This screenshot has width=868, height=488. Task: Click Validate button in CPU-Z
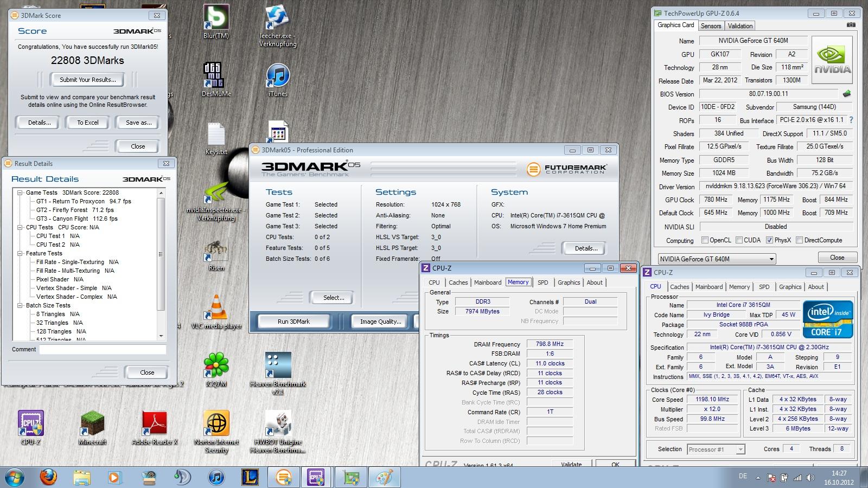[x=571, y=465]
